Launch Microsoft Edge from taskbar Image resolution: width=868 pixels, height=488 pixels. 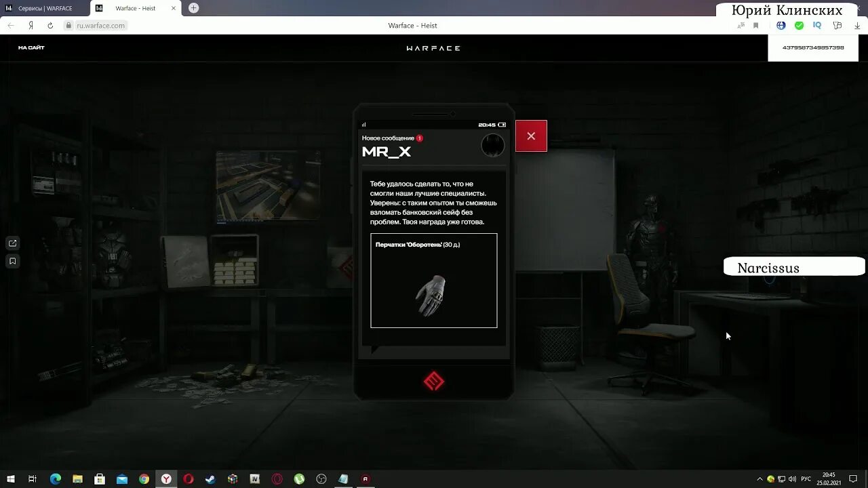click(x=56, y=479)
